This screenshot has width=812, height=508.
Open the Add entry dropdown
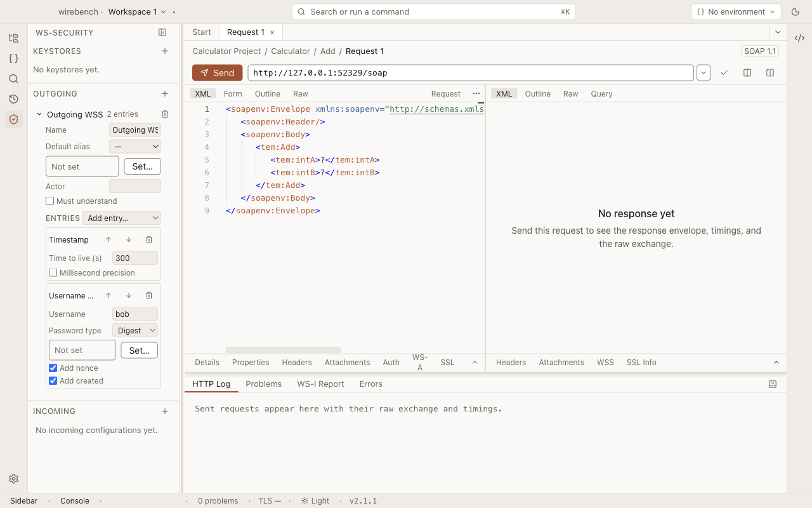(121, 218)
